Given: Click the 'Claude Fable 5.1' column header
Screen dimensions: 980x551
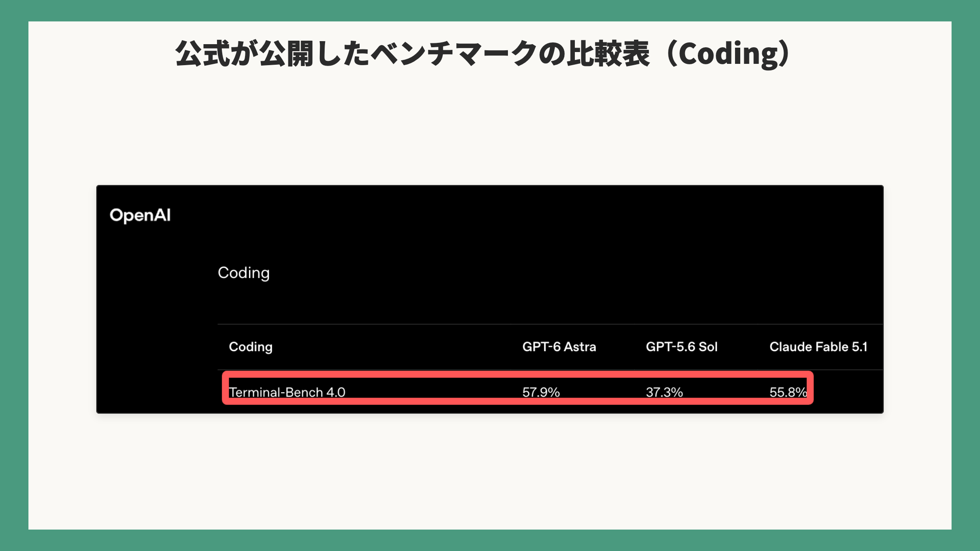Looking at the screenshot, I should click(818, 347).
